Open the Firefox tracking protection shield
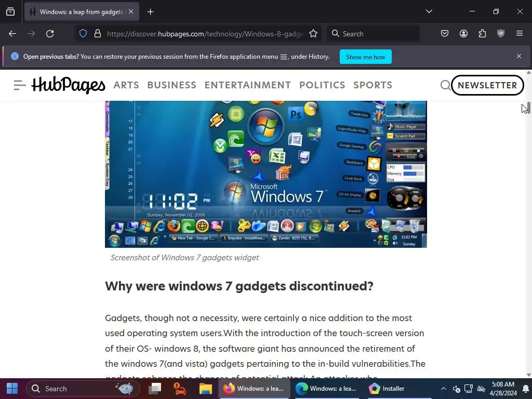532x399 pixels. [x=83, y=34]
